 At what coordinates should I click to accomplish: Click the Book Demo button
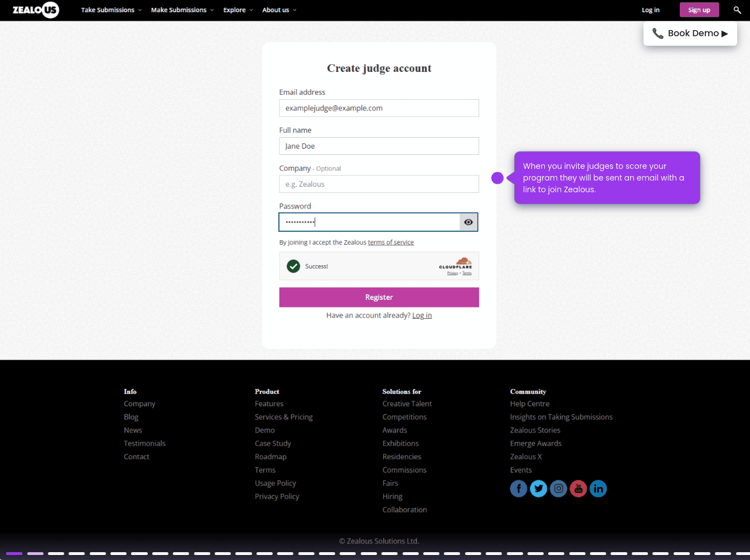690,33
